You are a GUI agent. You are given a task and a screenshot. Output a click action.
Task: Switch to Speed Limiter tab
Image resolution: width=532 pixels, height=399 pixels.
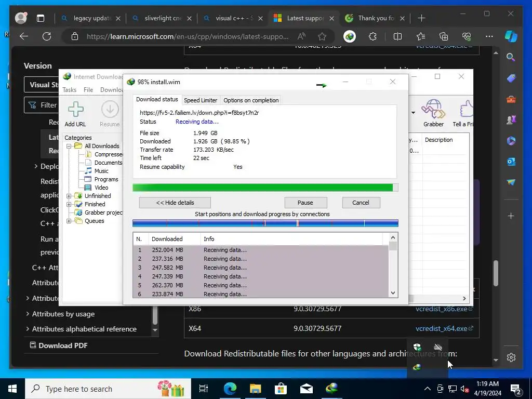click(201, 100)
